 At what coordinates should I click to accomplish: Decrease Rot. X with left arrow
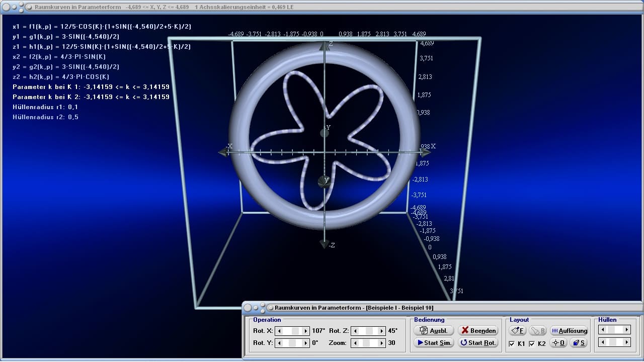click(280, 331)
